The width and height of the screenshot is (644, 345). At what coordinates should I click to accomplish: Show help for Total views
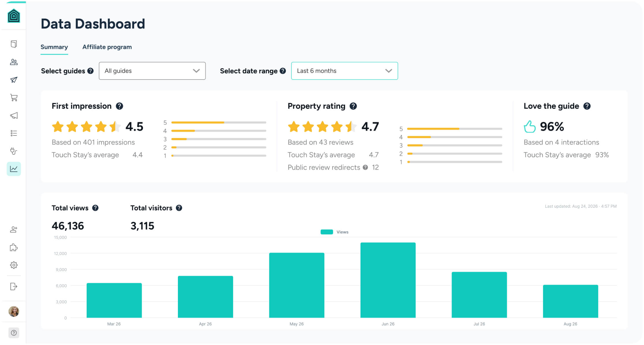[95, 208]
